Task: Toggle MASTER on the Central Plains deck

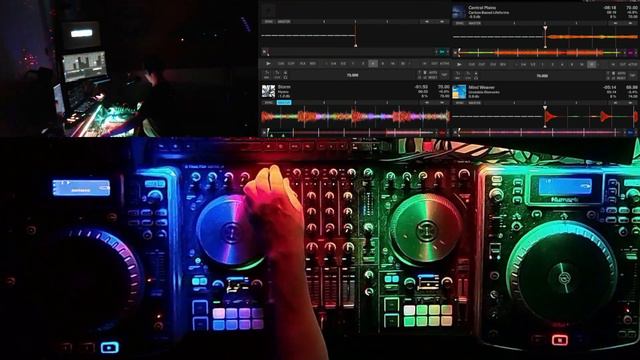Action: point(474,23)
